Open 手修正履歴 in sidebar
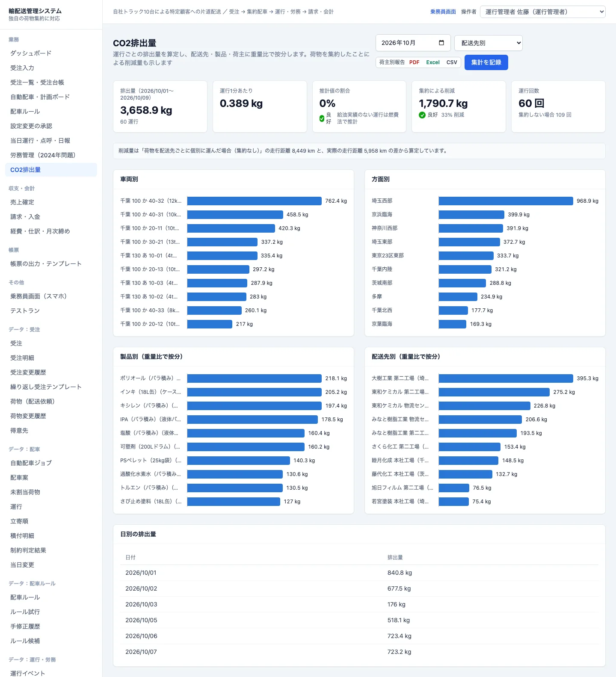Viewport: 616px width, 677px height. [51, 627]
